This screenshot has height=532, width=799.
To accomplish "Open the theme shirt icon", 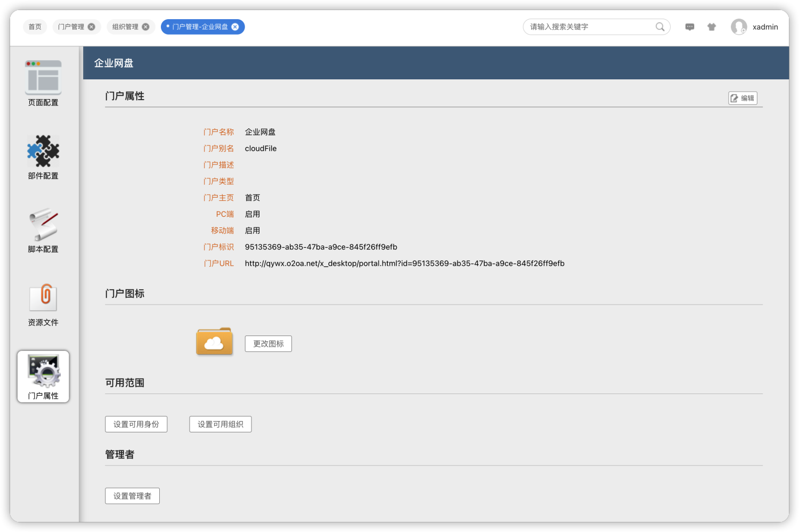I will click(712, 27).
